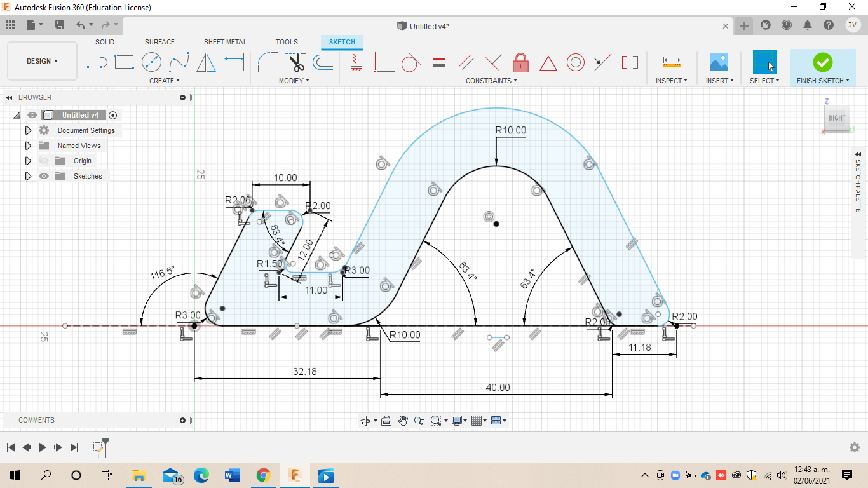Apply the Horizontal/Vertical constraint
Viewport: 868px width, 488px height.
click(x=356, y=62)
